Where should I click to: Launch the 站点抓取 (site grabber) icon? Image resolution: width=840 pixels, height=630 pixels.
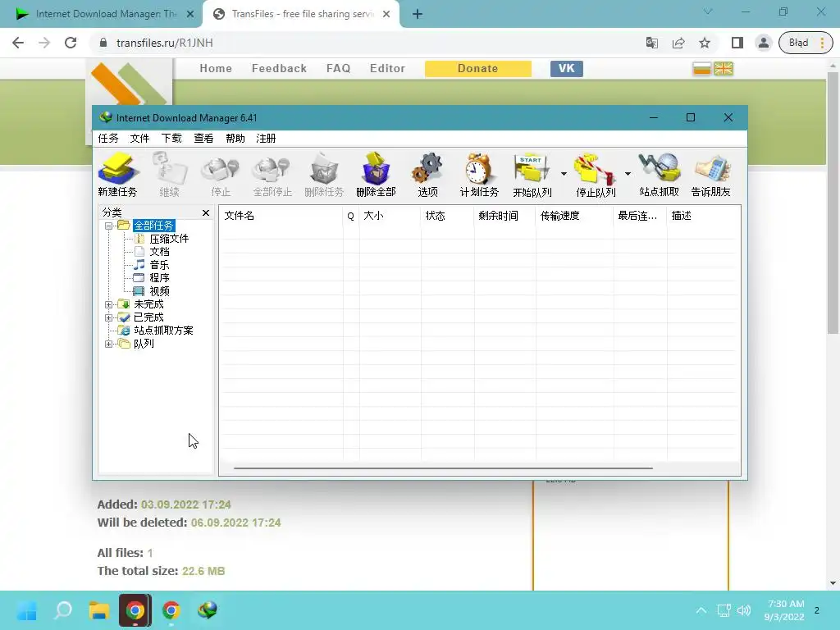[659, 174]
